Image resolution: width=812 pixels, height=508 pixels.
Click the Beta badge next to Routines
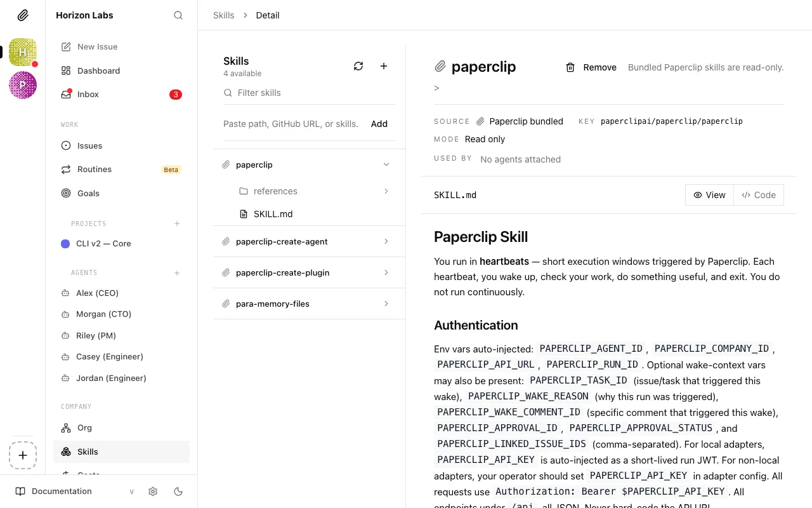click(171, 170)
